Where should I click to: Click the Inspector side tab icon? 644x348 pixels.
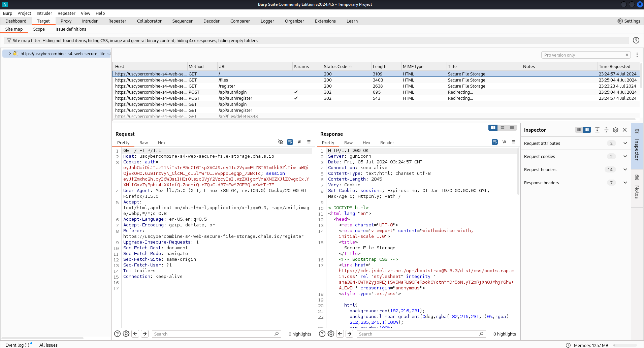click(637, 131)
